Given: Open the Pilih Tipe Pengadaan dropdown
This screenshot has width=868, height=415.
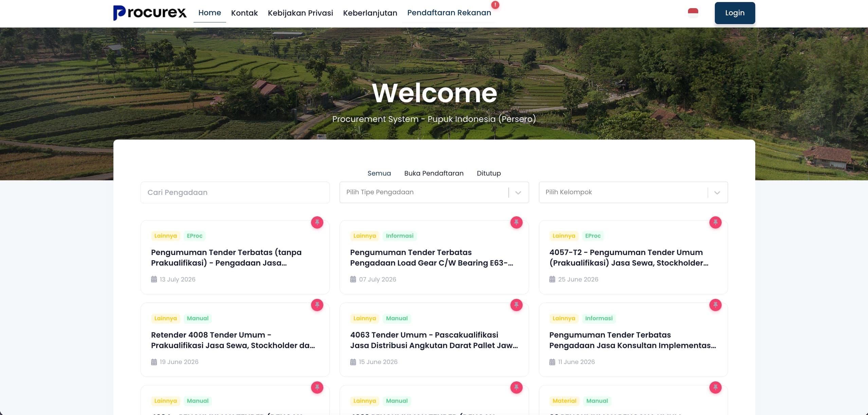Looking at the screenshot, I should [x=434, y=192].
